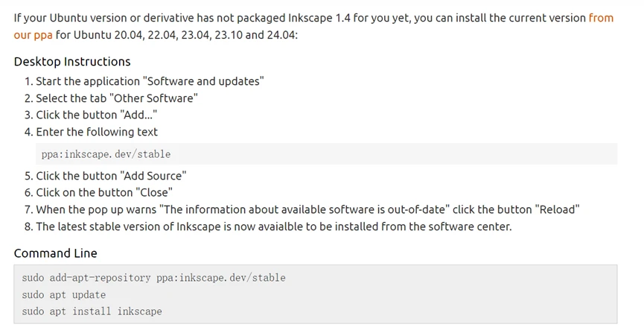This screenshot has width=644, height=336.
Task: Click the "sudo add-apt-repository" command line
Action: (x=153, y=278)
